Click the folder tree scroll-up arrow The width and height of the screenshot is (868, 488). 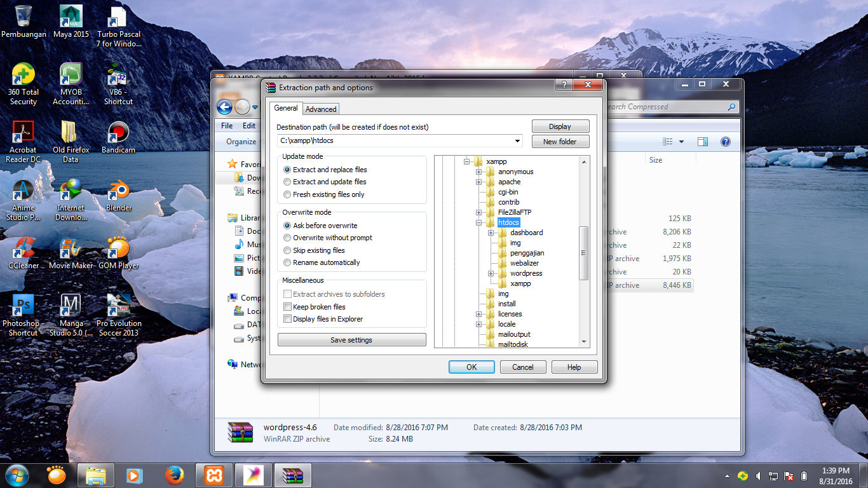(x=584, y=161)
